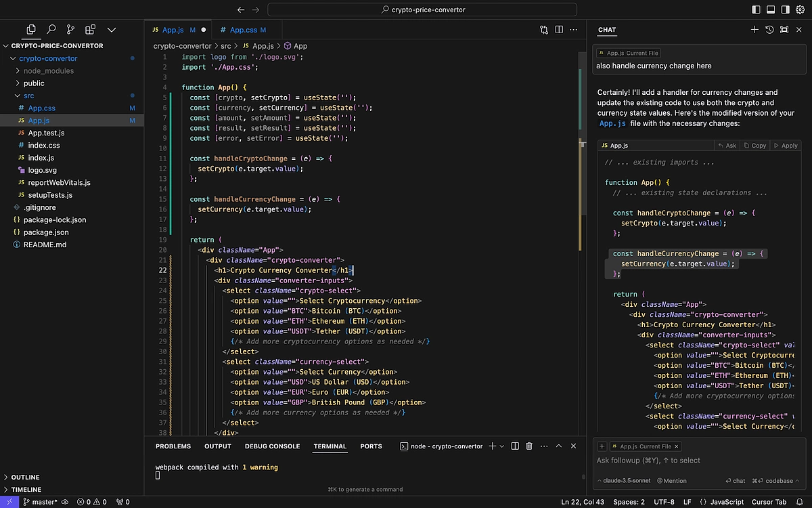The height and width of the screenshot is (508, 812).
Task: Open index.css in the file tree
Action: (x=44, y=145)
